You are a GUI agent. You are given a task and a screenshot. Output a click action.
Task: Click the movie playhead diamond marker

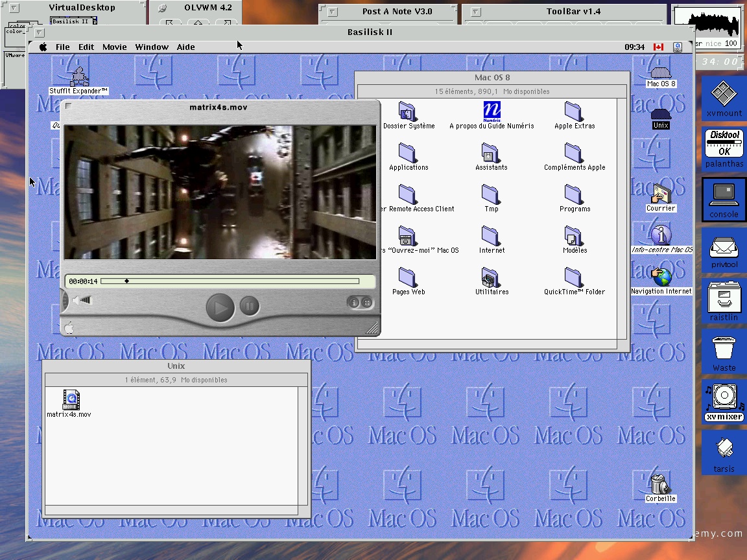coord(126,281)
